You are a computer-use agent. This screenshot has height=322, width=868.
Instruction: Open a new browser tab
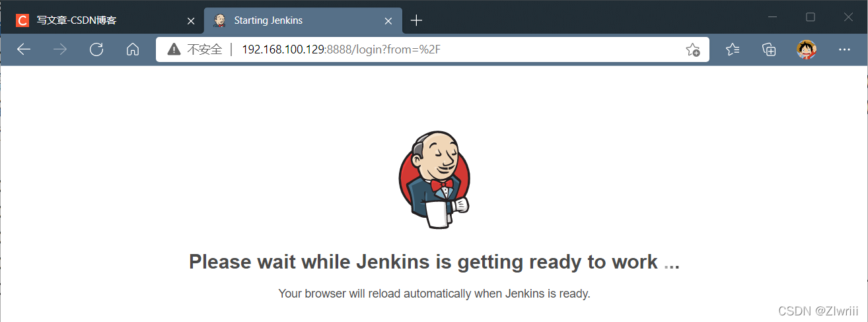point(416,20)
